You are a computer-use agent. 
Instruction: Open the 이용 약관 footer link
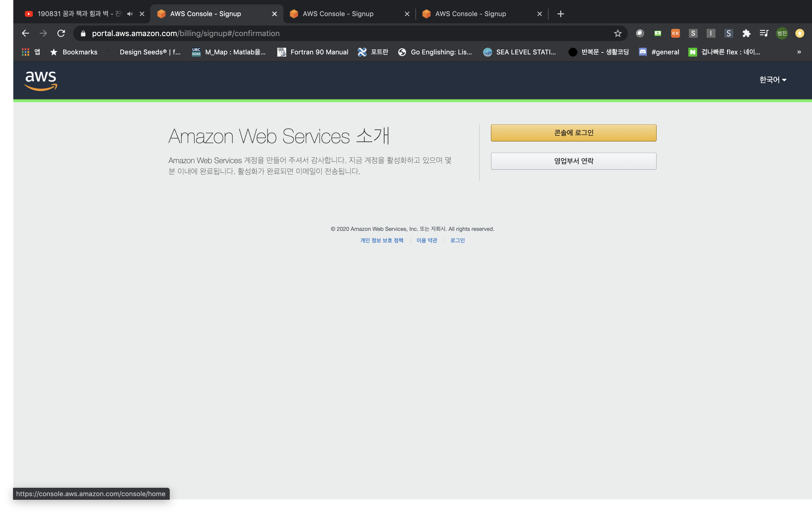[x=427, y=240]
